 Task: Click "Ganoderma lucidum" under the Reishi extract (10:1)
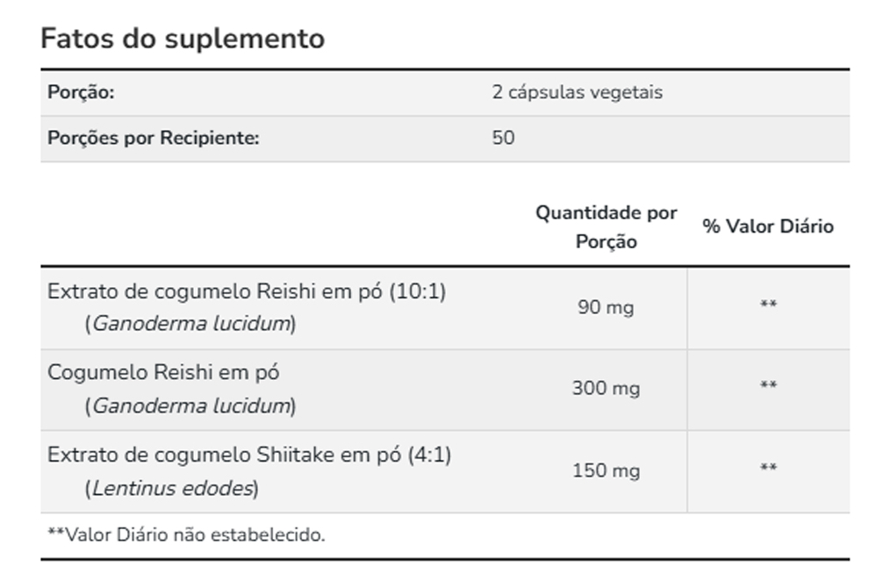[191, 324]
